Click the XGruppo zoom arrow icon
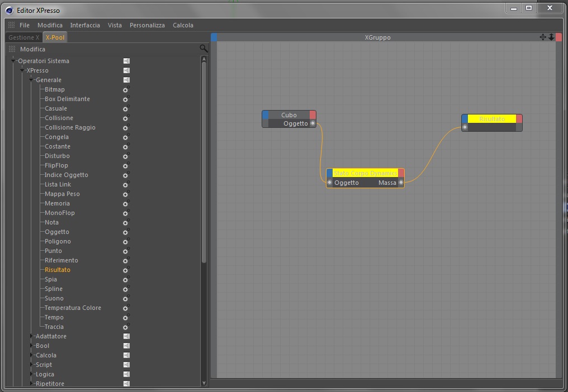 pos(551,37)
